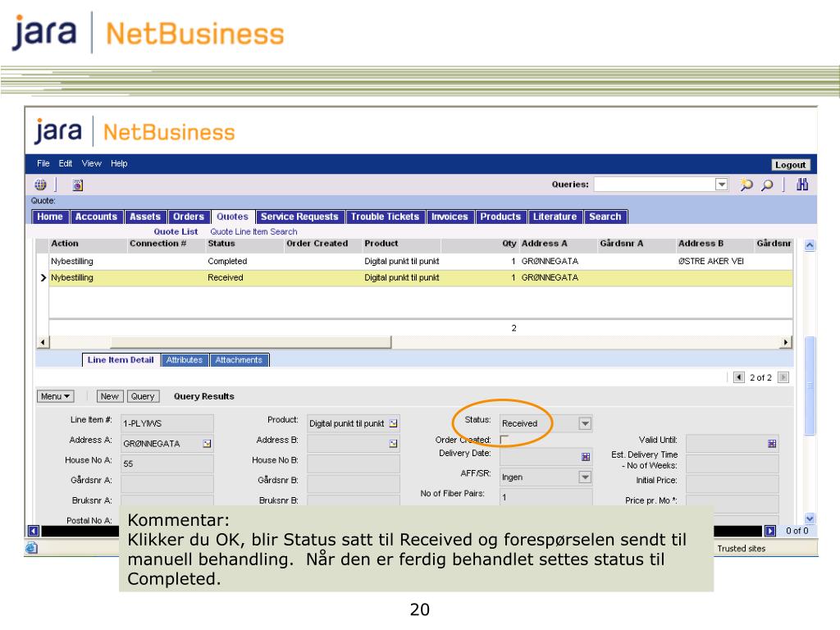Viewport: 840px width, 630px height.
Task: Switch to the Attachments tab
Action: pyautogui.click(x=239, y=360)
